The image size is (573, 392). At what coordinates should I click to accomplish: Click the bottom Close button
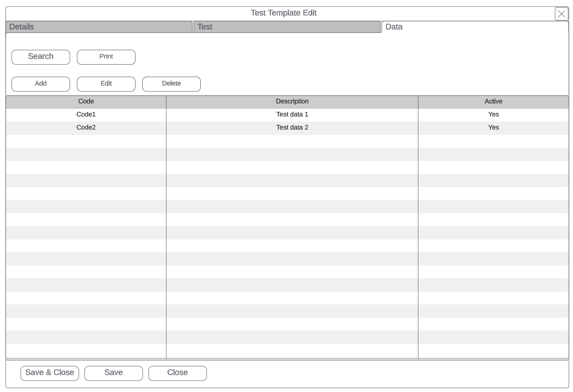(178, 373)
